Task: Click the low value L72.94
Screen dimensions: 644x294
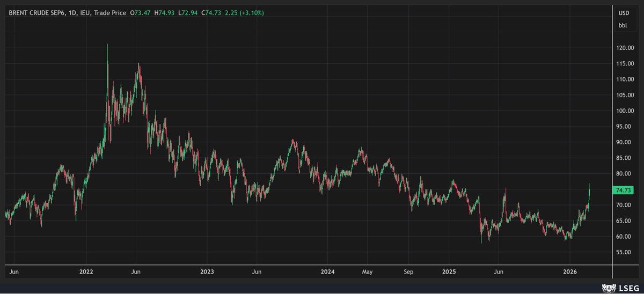Action: pyautogui.click(x=189, y=13)
